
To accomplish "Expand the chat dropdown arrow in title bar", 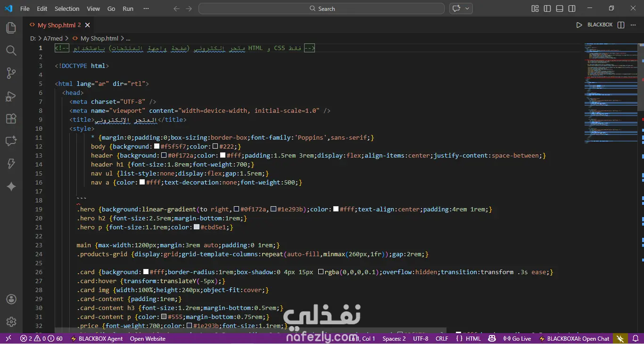I will (467, 8).
